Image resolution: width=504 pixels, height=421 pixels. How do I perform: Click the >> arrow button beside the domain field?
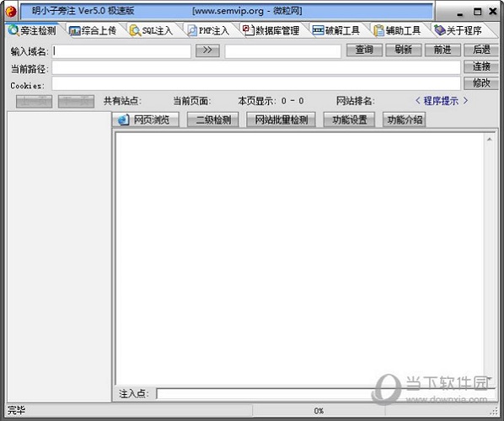(207, 51)
